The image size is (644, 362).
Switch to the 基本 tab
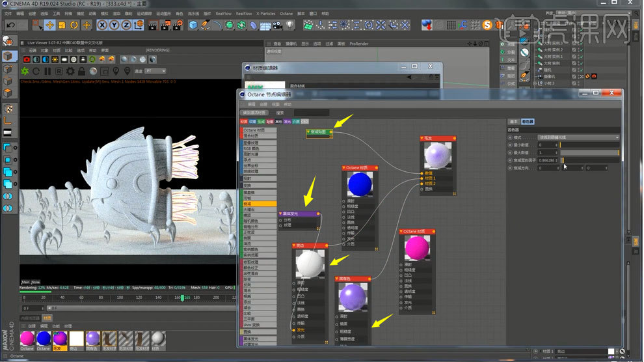(x=513, y=121)
